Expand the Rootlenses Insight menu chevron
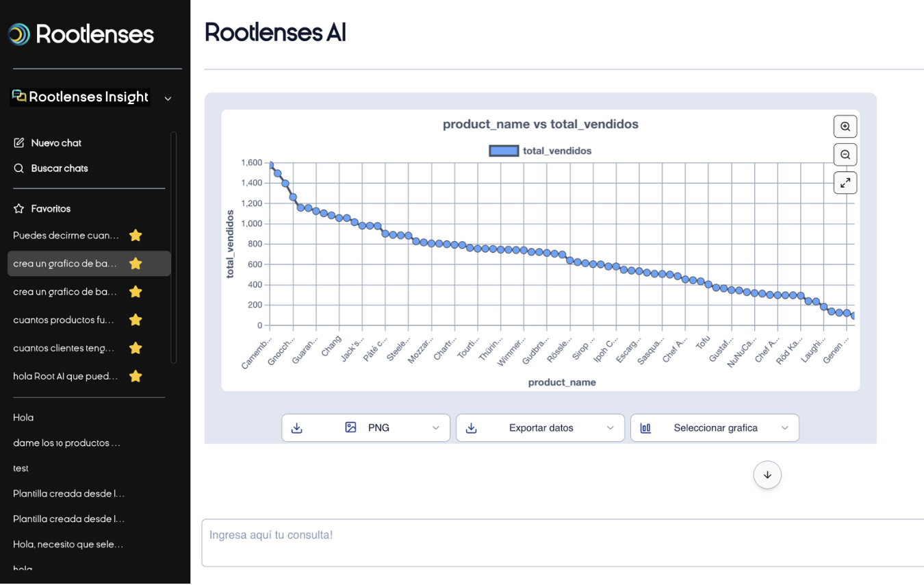924x585 pixels. pos(168,99)
